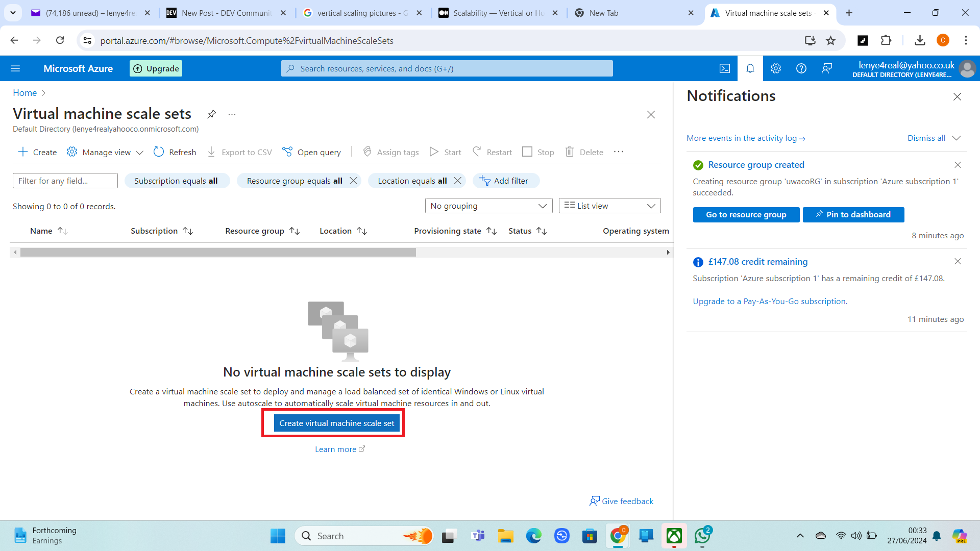Click Create virtual machine scale set button

point(336,423)
